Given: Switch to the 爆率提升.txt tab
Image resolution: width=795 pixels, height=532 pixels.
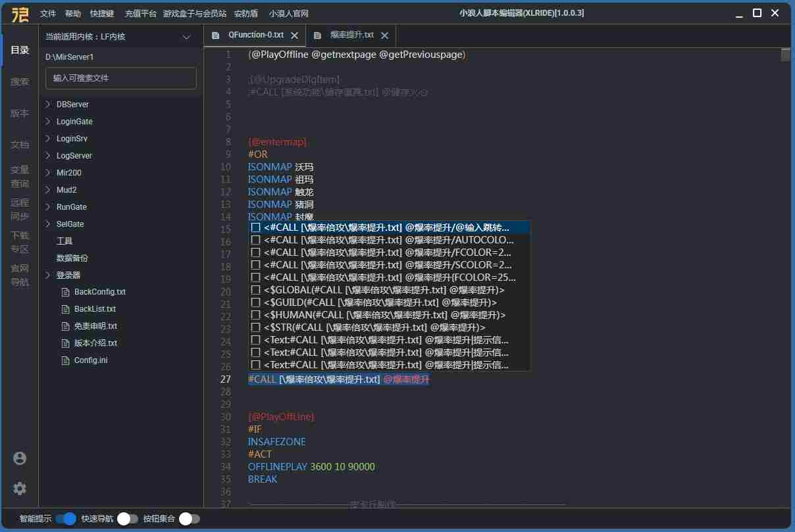Looking at the screenshot, I should (x=351, y=36).
